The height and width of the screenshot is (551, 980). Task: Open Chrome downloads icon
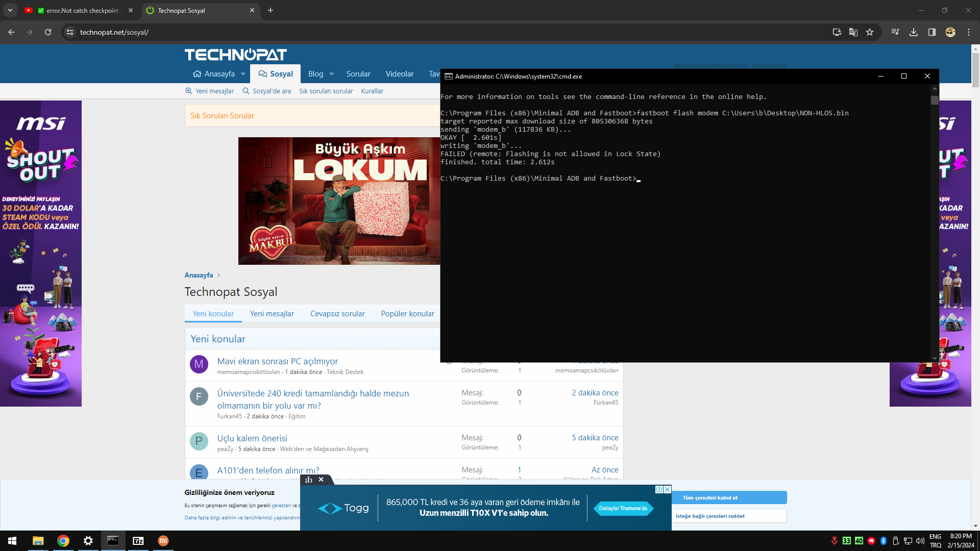pos(914,32)
